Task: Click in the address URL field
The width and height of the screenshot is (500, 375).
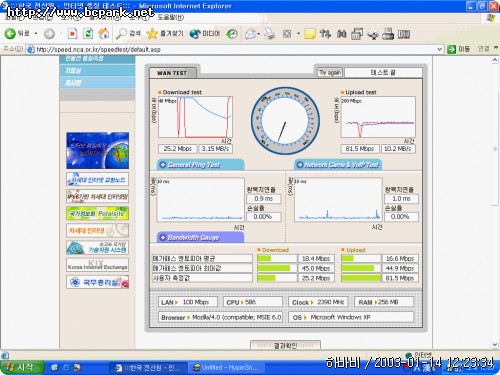Action: point(235,49)
